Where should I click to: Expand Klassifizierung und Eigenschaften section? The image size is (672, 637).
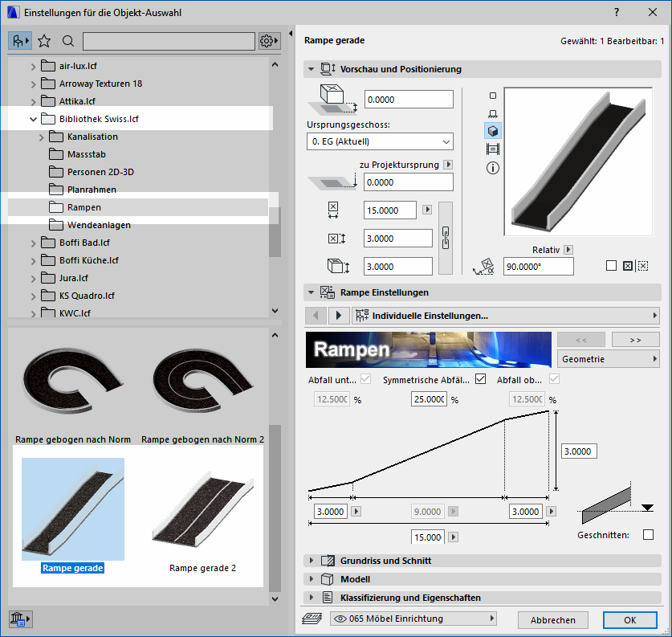(x=312, y=598)
